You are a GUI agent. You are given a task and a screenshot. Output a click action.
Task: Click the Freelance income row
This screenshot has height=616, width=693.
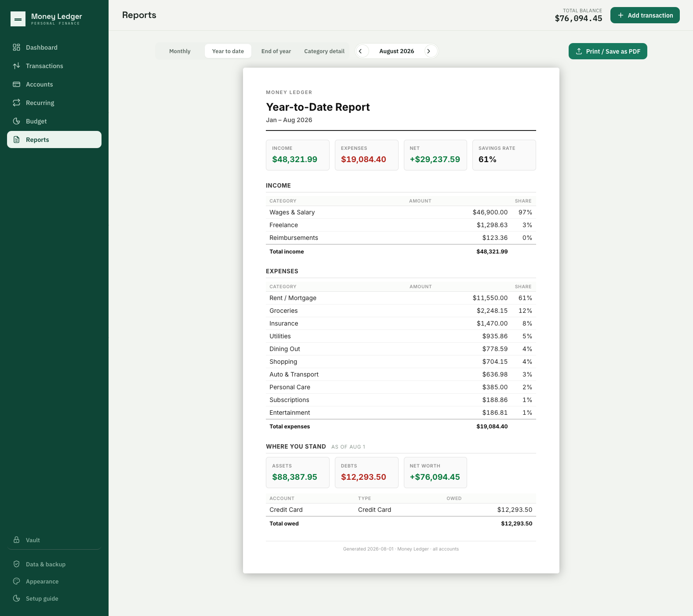click(x=401, y=225)
